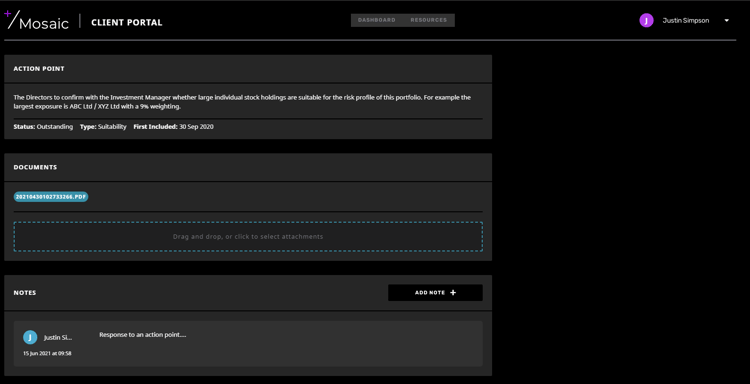This screenshot has height=384, width=750.
Task: Click the Status: Outstanding text
Action: (x=43, y=127)
